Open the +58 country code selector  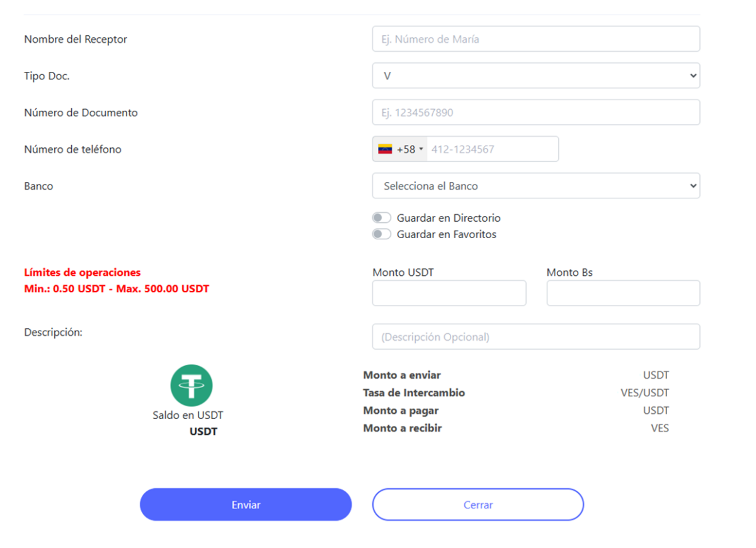tap(401, 149)
